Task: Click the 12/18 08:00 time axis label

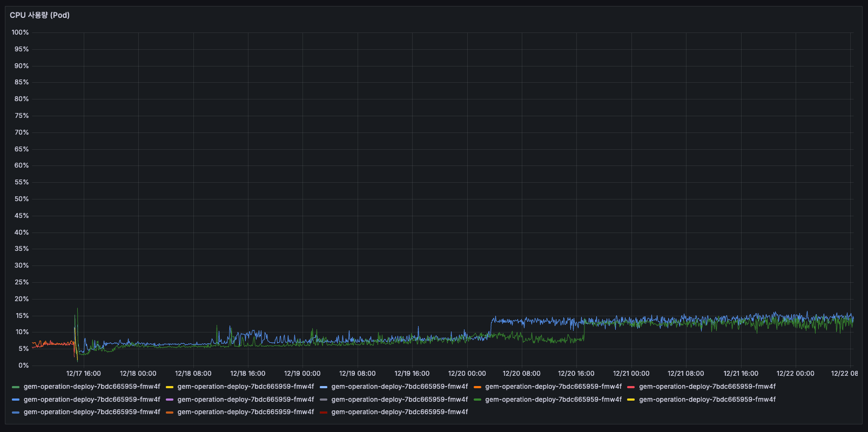Action: click(193, 374)
